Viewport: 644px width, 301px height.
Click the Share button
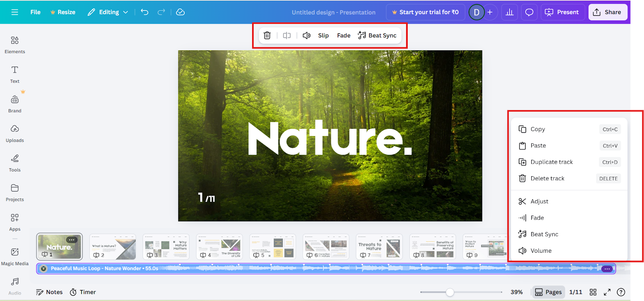point(608,12)
